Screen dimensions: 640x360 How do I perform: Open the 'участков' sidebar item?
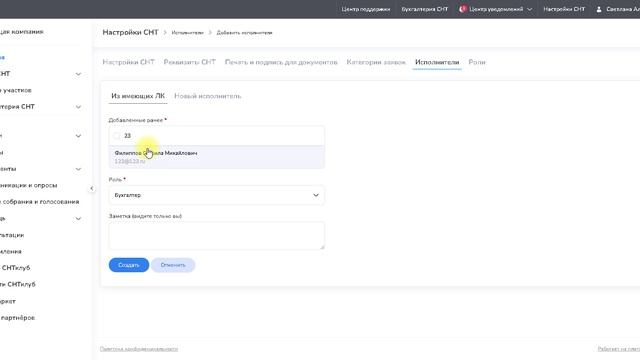click(x=16, y=90)
